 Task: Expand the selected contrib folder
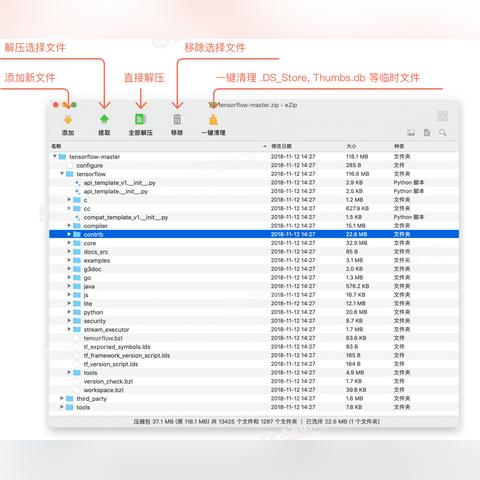pyautogui.click(x=69, y=234)
